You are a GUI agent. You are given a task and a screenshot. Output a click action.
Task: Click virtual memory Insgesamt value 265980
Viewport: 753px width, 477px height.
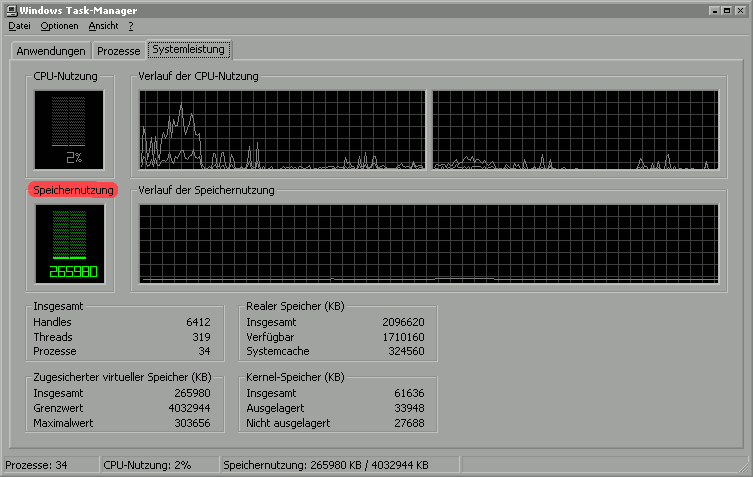[x=192, y=393]
